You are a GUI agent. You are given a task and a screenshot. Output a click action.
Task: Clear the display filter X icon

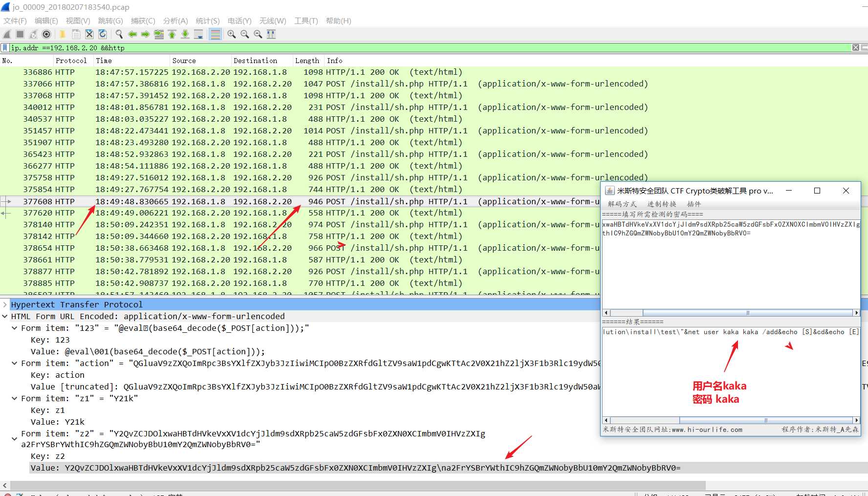click(x=856, y=47)
